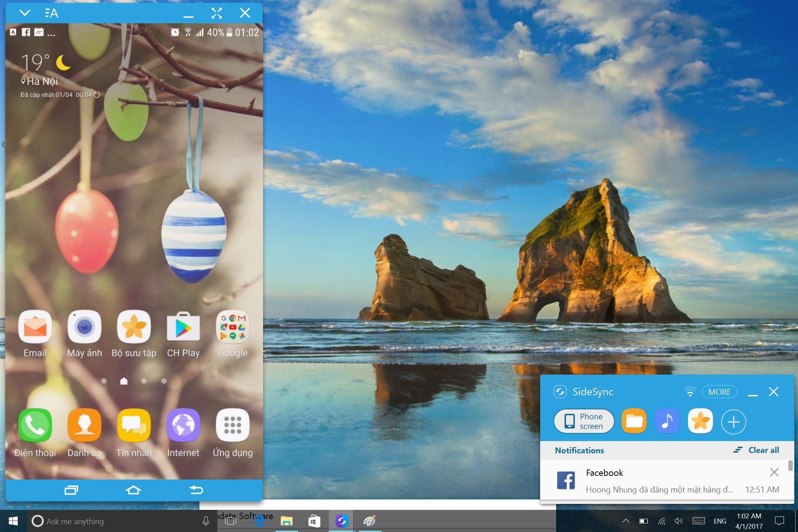Show hidden system tray icons
The width and height of the screenshot is (798, 532).
(625, 521)
